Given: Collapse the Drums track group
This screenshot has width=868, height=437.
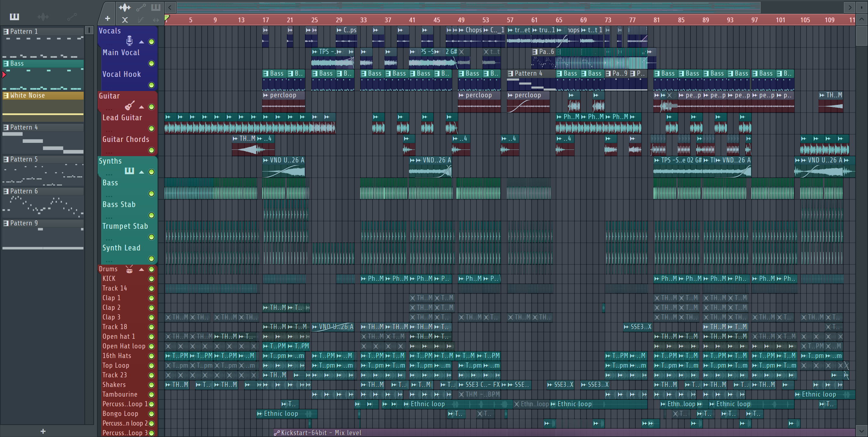Looking at the screenshot, I should (142, 269).
